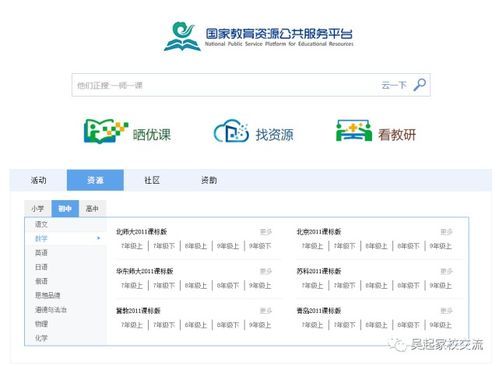Image resolution: width=499 pixels, height=366 pixels.
Task: Open the 青岛2011课标版 heading
Action: point(319,311)
